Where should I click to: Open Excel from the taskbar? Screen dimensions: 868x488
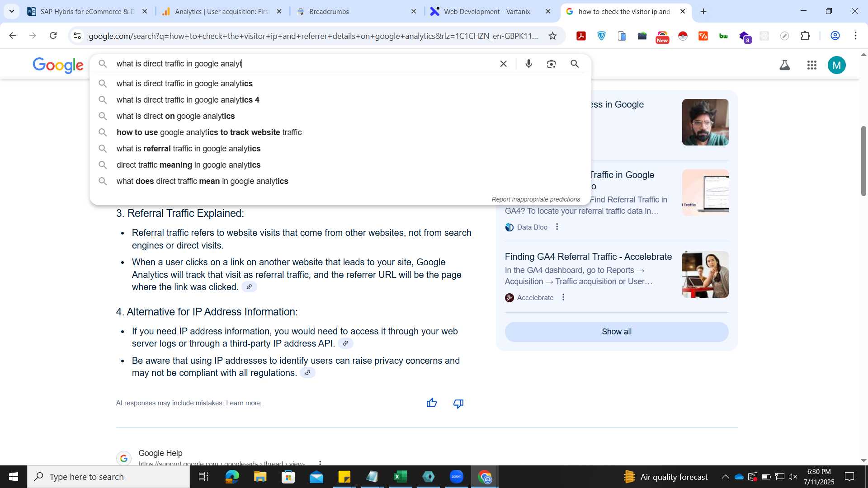400,477
